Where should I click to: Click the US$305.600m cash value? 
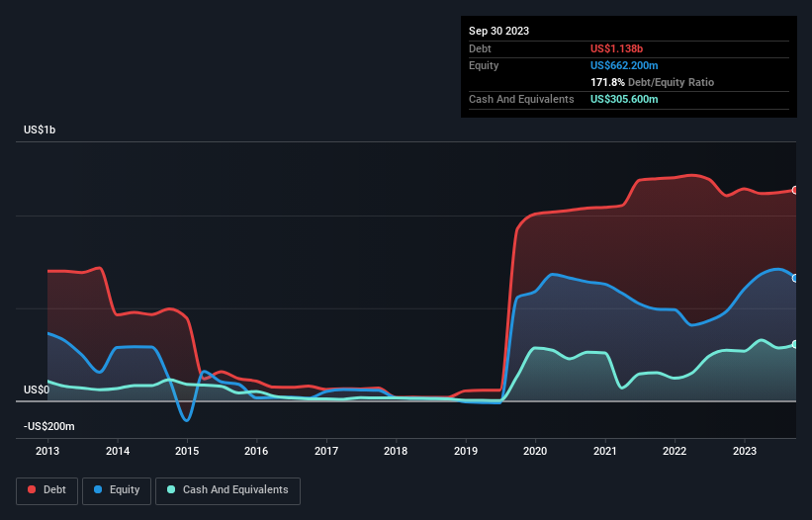624,99
